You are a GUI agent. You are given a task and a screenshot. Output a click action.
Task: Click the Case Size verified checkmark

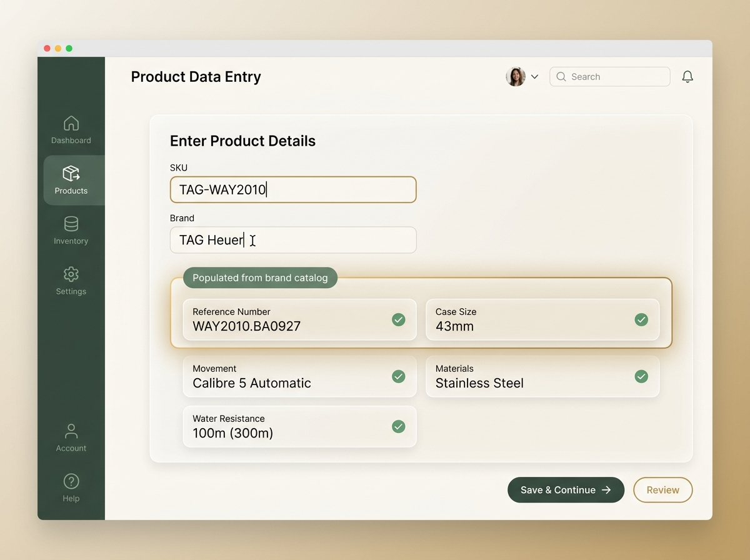(641, 319)
